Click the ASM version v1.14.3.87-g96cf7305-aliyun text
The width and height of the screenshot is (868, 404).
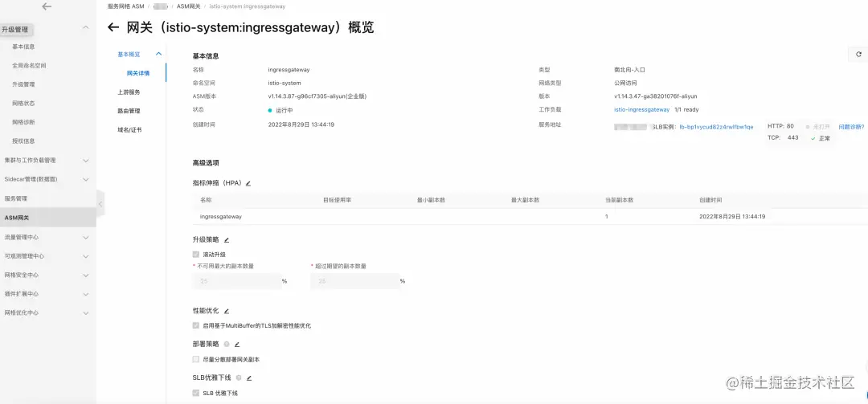tap(317, 96)
